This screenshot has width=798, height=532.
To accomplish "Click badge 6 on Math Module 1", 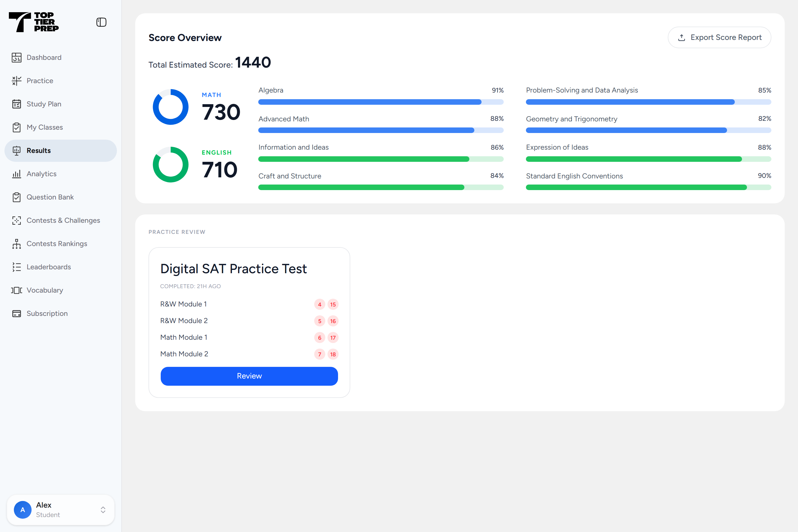I will 319,337.
